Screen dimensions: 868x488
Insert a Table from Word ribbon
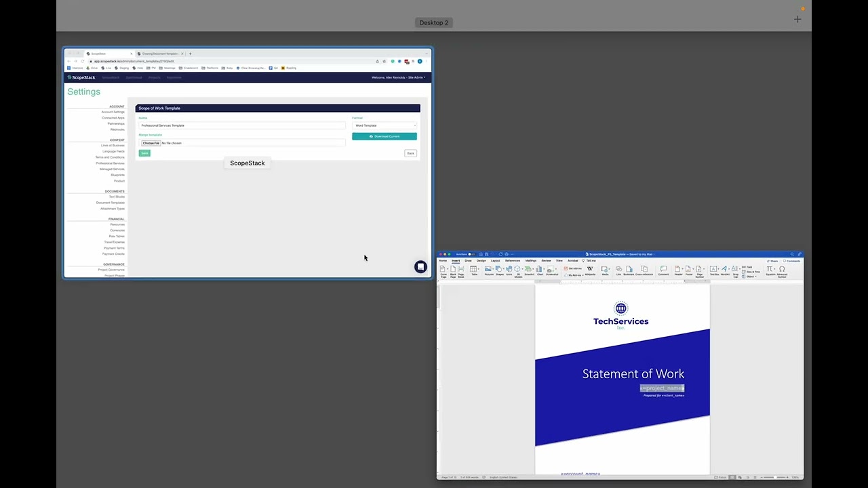pyautogui.click(x=473, y=271)
